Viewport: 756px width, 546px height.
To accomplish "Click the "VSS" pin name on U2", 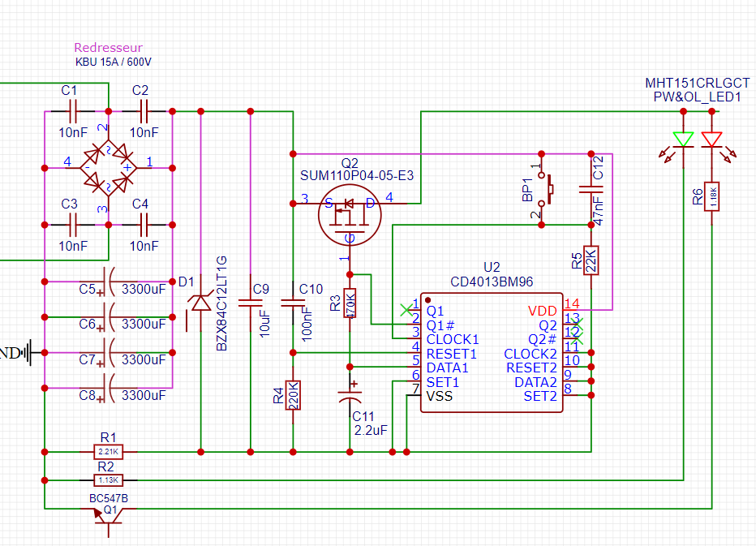I will click(440, 397).
